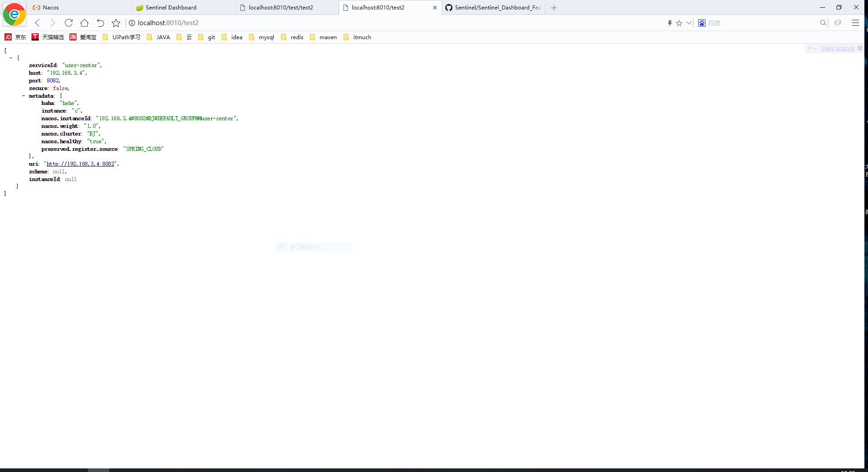Open JSON viewer settings gear
Image resolution: width=868 pixels, height=472 pixels.
click(859, 48)
